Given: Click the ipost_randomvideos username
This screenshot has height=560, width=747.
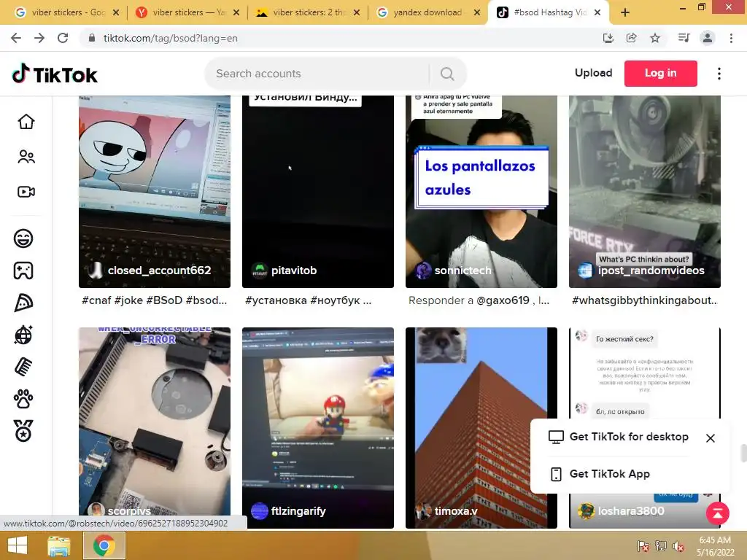Looking at the screenshot, I should (x=651, y=271).
